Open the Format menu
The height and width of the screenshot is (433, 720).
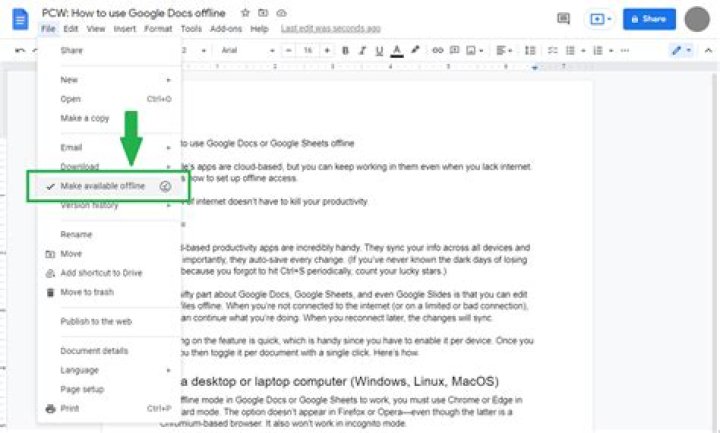click(x=158, y=28)
